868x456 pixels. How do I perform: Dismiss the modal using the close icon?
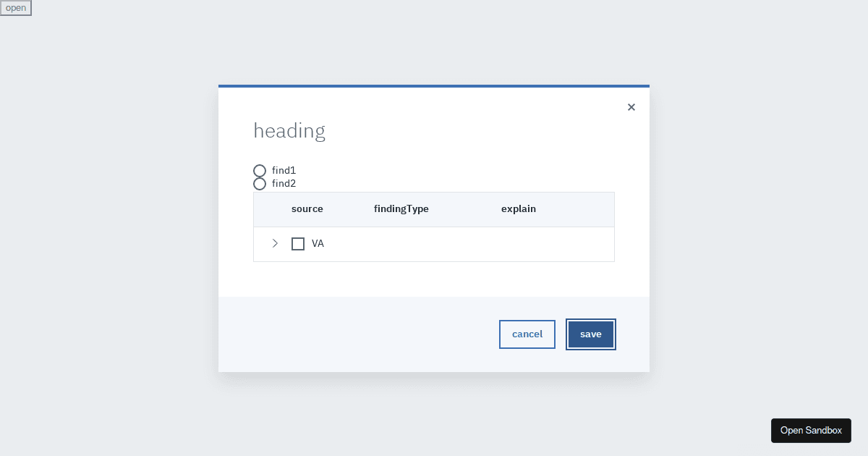(631, 107)
